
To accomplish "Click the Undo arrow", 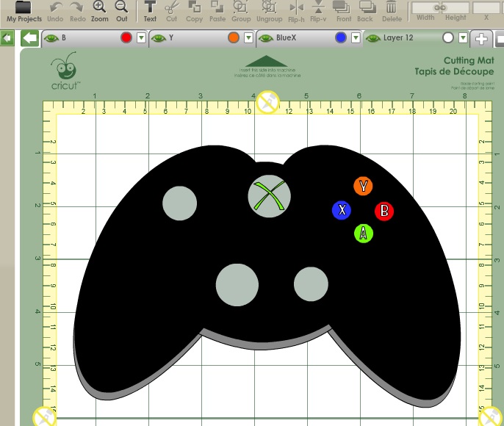I will pyautogui.click(x=55, y=12).
